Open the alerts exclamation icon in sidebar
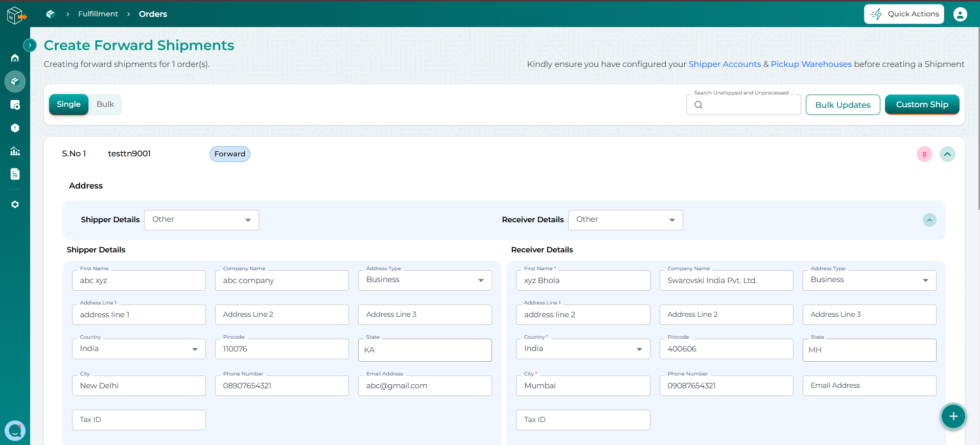This screenshot has height=445, width=980. tap(15, 128)
